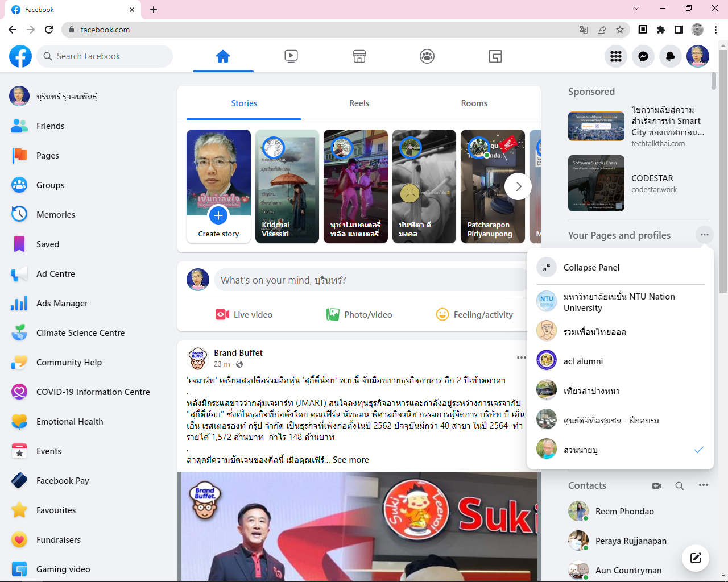Screen dimensions: 728x582
Task: View Kridchai Visessiri's story
Action: [x=287, y=186]
